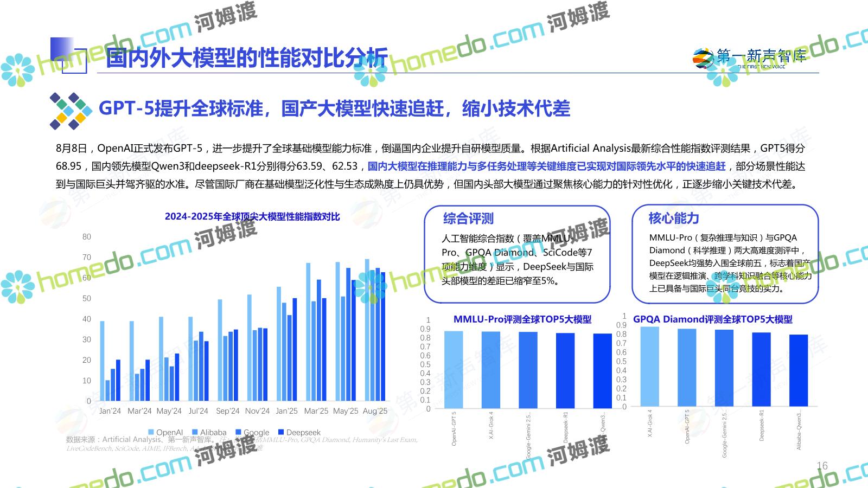Click the Deepseek-R1 bar in MMLU-Pro chart
Viewport: 868px width, 488px height.
tap(565, 370)
